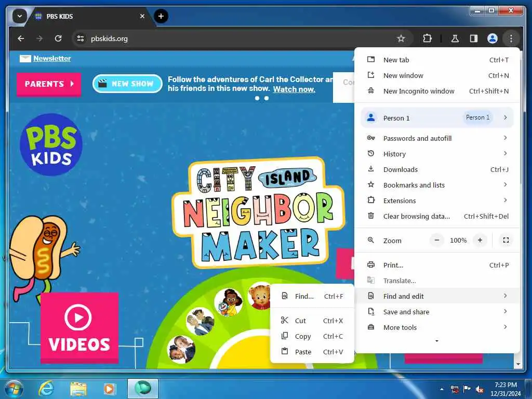Open a new tab with plus button

(161, 16)
